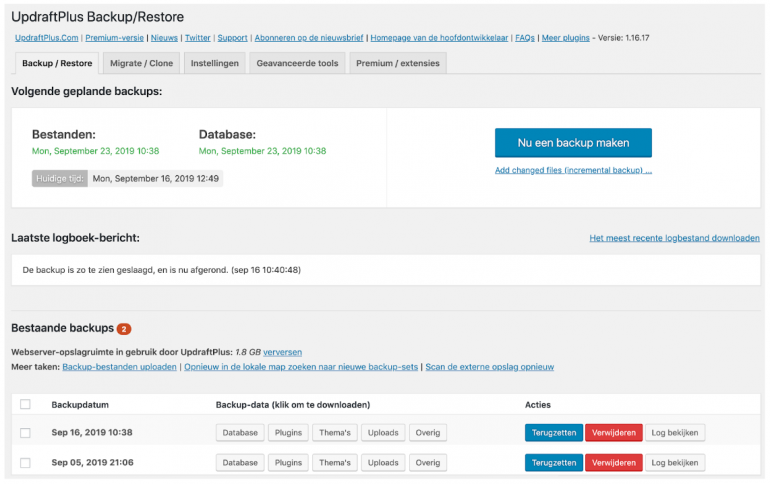The image size is (770, 484).
Task: Click the orange backup count badge "2"
Action: click(x=124, y=329)
